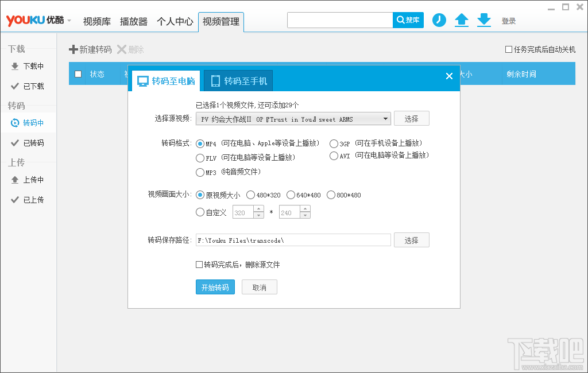This screenshot has width=588, height=373.
Task: Tick the select-all checkbox in table header
Action: point(78,74)
